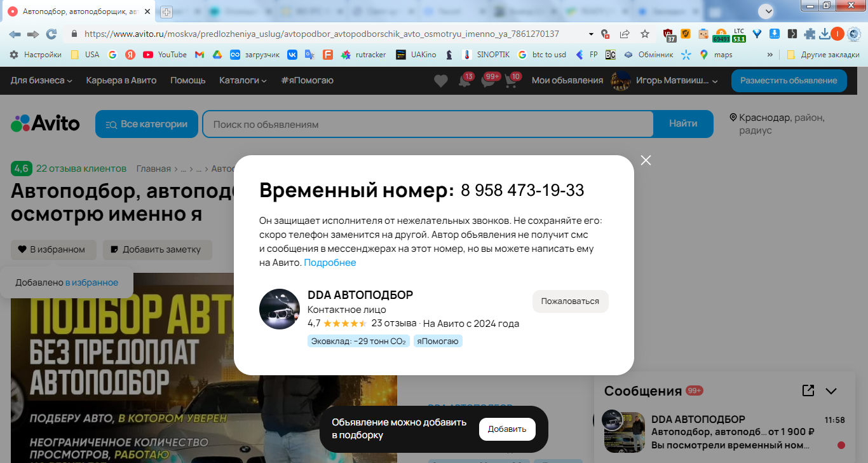Image resolution: width=868 pixels, height=463 pixels.
Task: Open the rutracker bookmark
Action: click(x=363, y=55)
